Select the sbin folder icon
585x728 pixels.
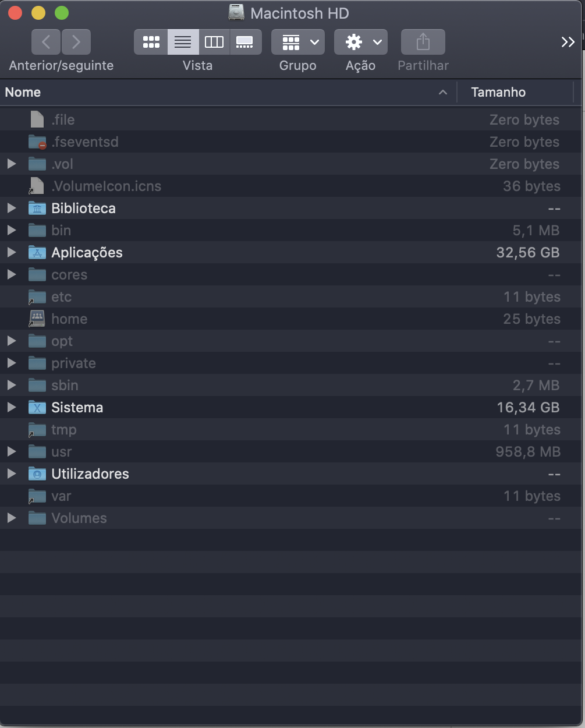(x=37, y=385)
